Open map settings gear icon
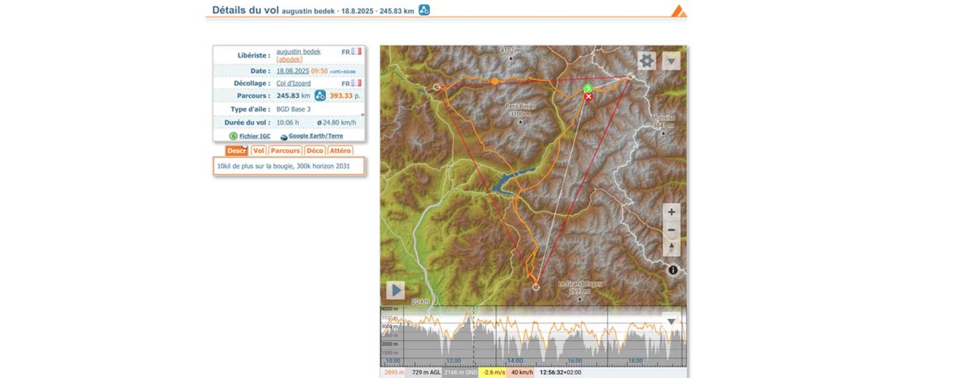980x378 pixels. coord(646,61)
